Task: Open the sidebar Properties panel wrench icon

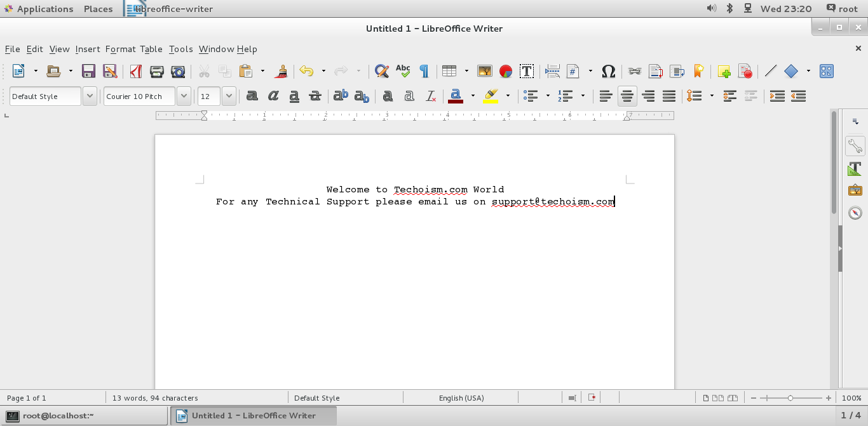Action: click(855, 146)
